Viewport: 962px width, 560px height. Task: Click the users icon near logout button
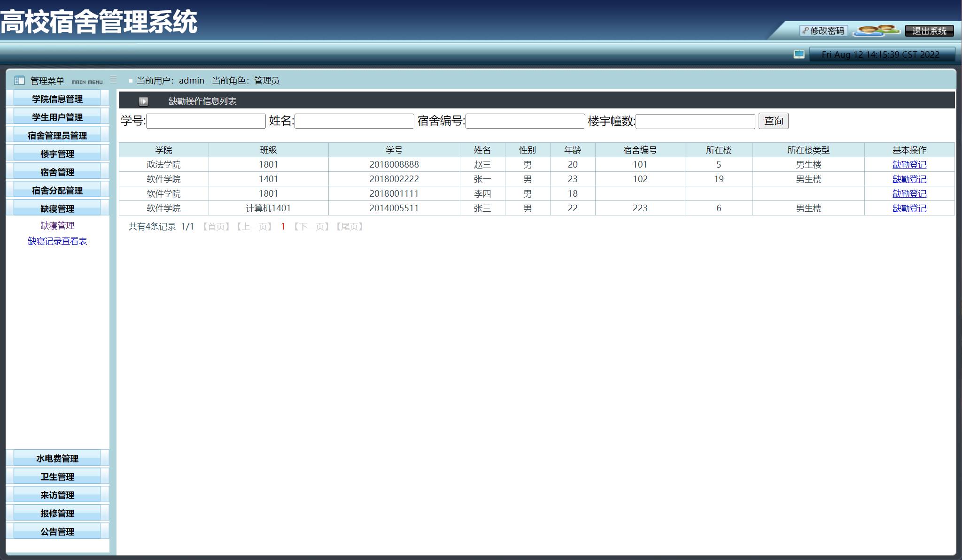point(876,31)
